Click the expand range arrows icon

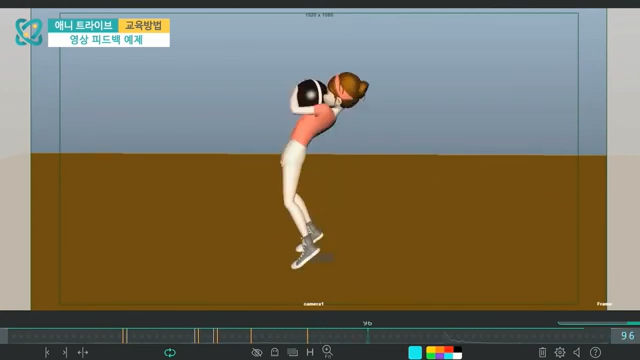tap(83, 352)
